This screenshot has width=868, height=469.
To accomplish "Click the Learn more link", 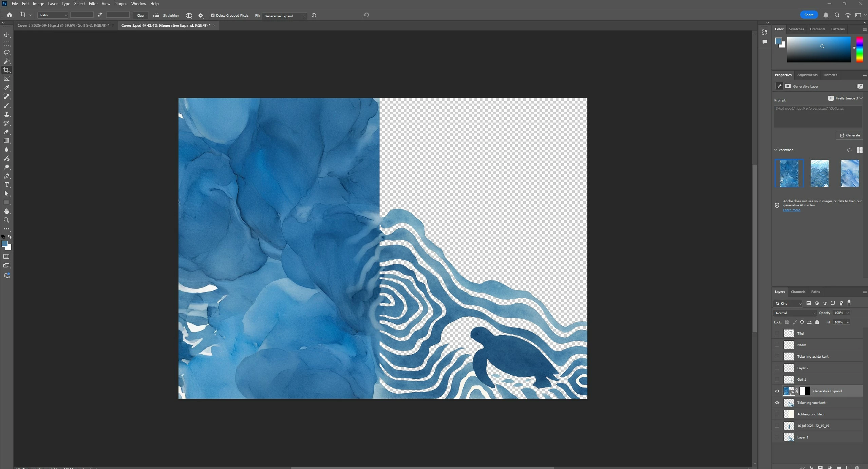I will (791, 210).
